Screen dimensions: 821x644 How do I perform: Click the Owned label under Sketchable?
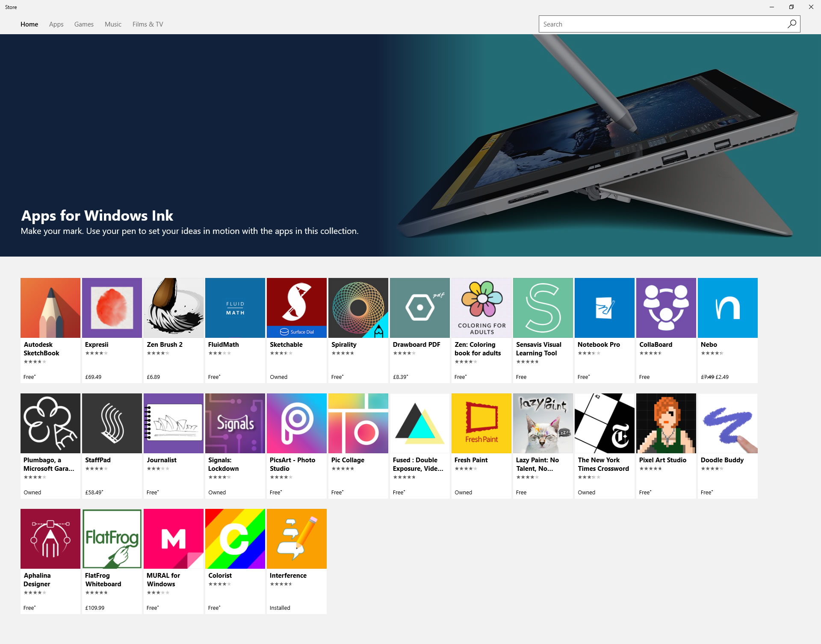coord(278,377)
